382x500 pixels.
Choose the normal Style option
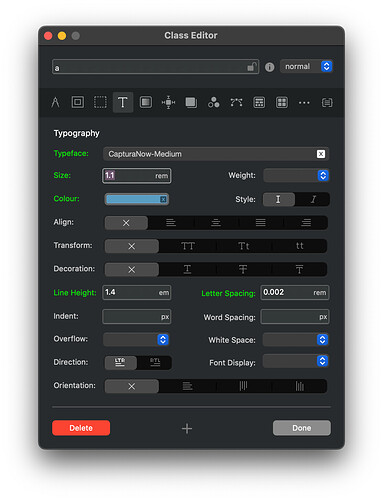(279, 199)
